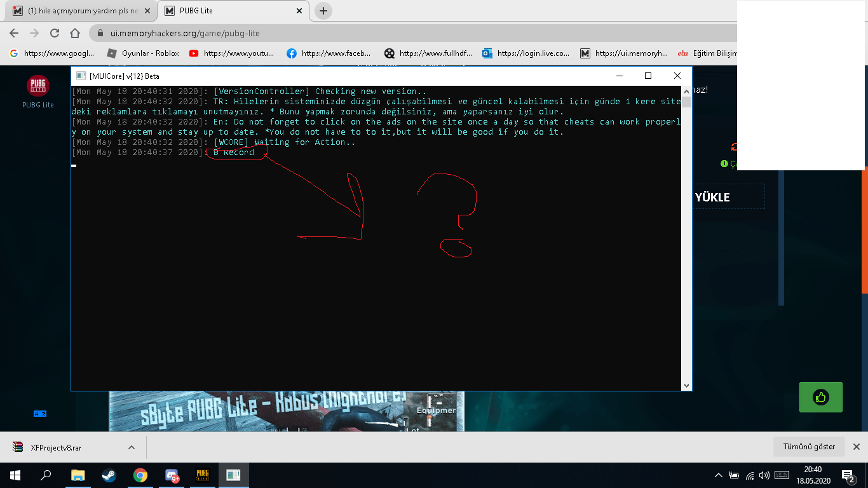Open the notification center with 2 alerts
The height and width of the screenshot is (488, 868).
point(848,475)
